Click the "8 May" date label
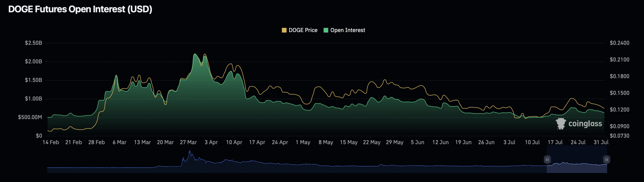644x182 pixels. (326, 142)
